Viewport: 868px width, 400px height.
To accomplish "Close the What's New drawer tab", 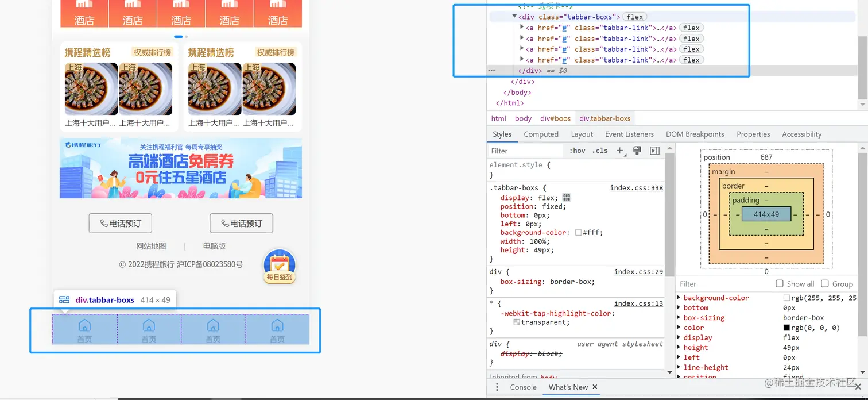I will coord(595,387).
